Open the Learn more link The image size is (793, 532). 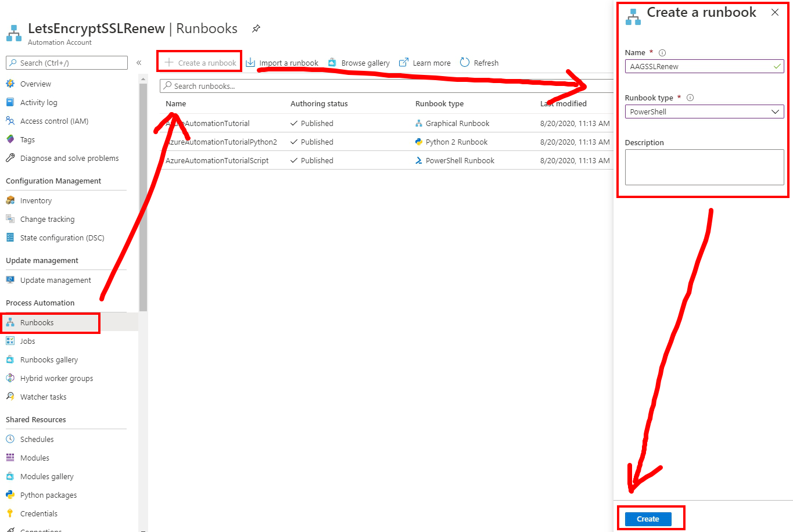[x=425, y=63]
